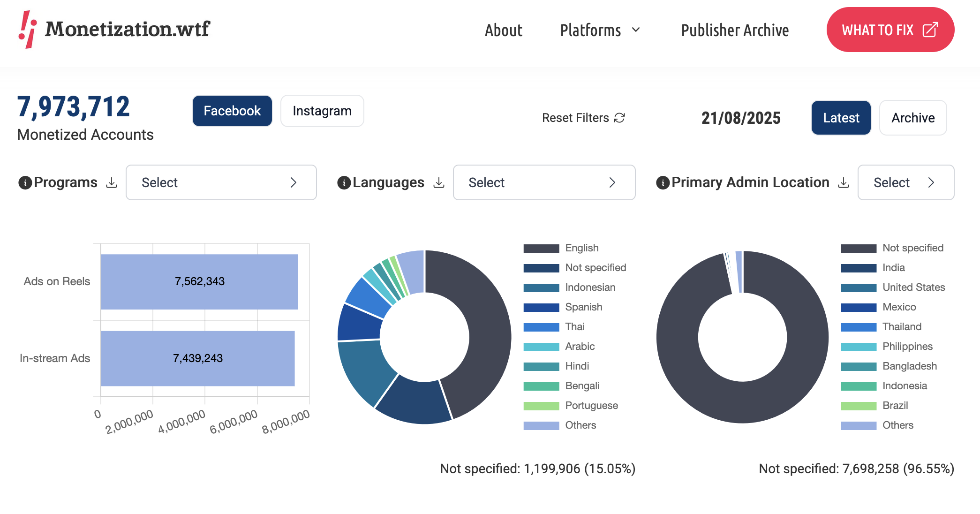
Task: Toggle the Bengali legend swatch
Action: coord(541,386)
